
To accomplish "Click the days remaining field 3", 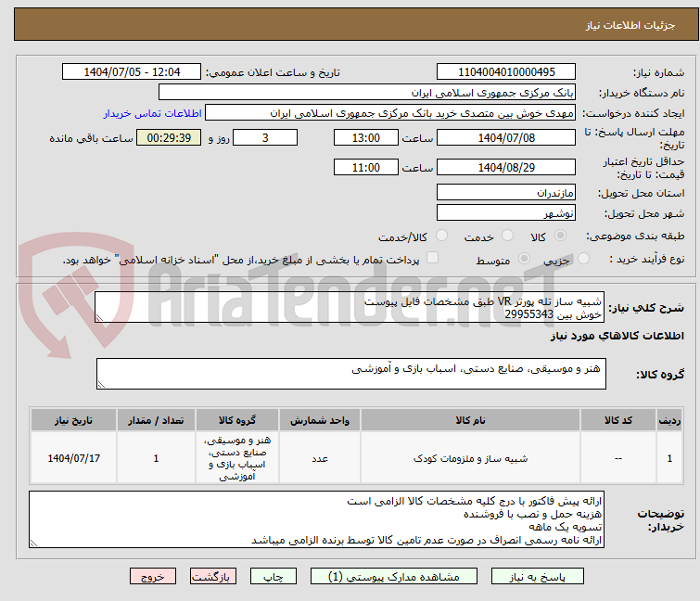I will [x=265, y=137].
